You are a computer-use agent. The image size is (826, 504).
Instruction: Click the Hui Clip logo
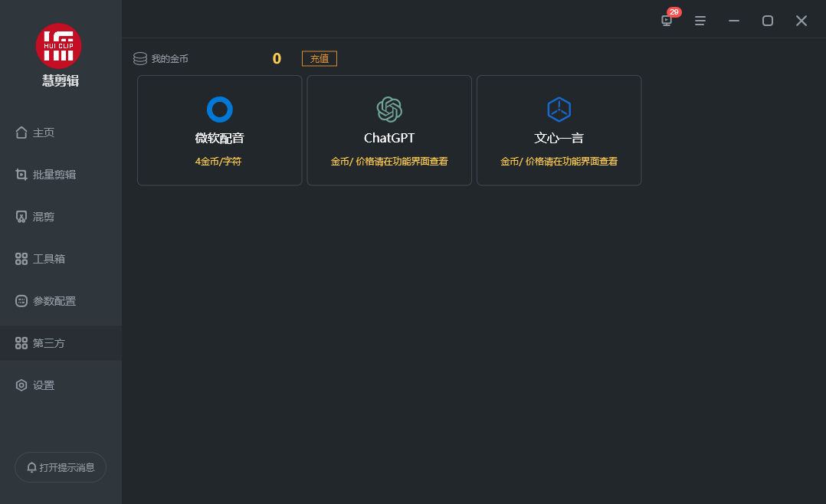(x=59, y=46)
